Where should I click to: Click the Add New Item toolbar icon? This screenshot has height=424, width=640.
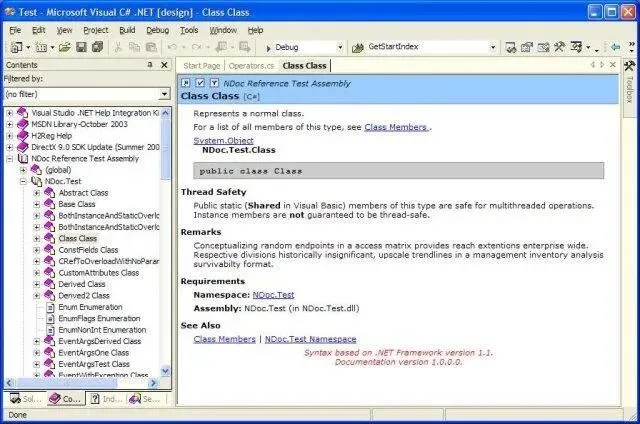tap(41, 47)
